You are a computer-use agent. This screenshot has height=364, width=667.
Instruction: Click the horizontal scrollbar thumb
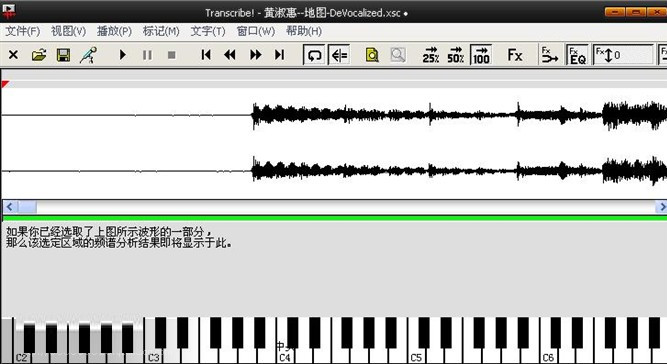26,207
